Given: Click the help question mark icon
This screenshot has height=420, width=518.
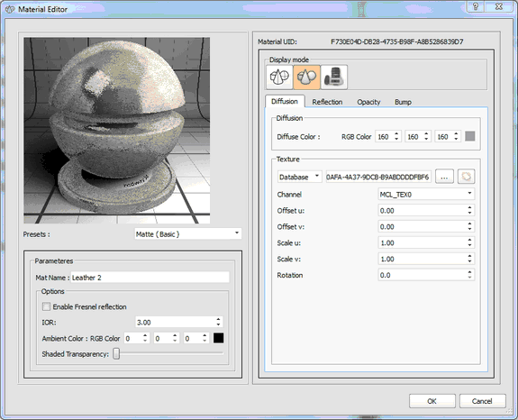Looking at the screenshot, I should coord(476,6).
